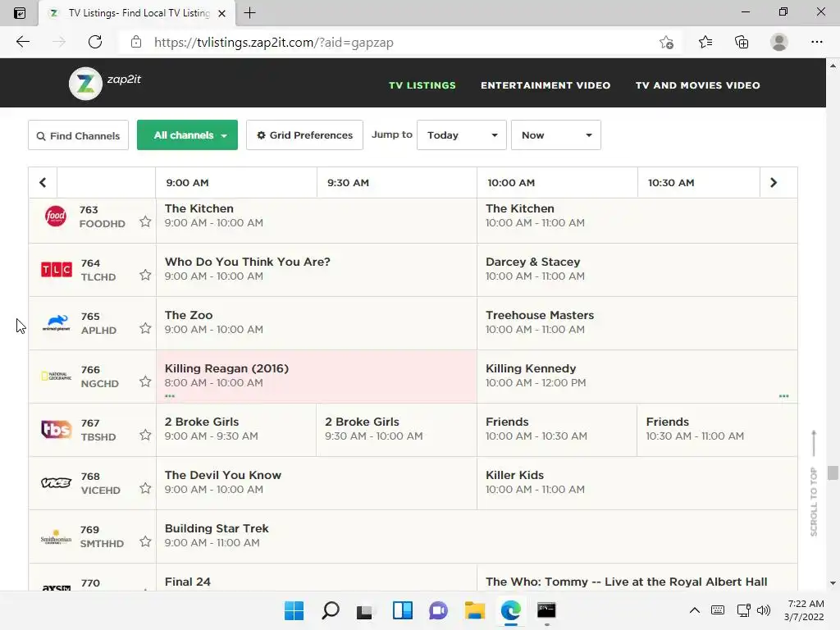Click the National Geographic channel logo

57,376
